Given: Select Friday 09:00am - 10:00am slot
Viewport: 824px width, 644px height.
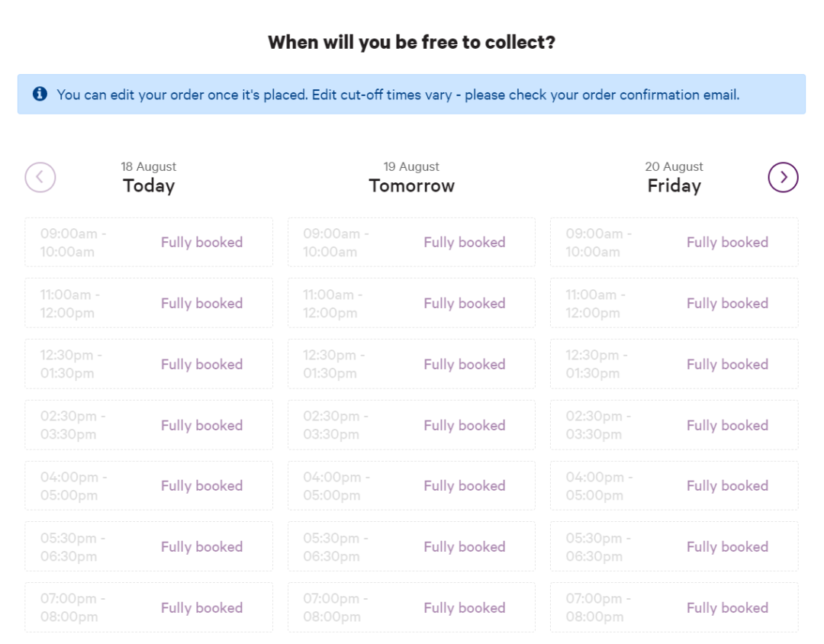Looking at the screenshot, I should click(x=674, y=243).
